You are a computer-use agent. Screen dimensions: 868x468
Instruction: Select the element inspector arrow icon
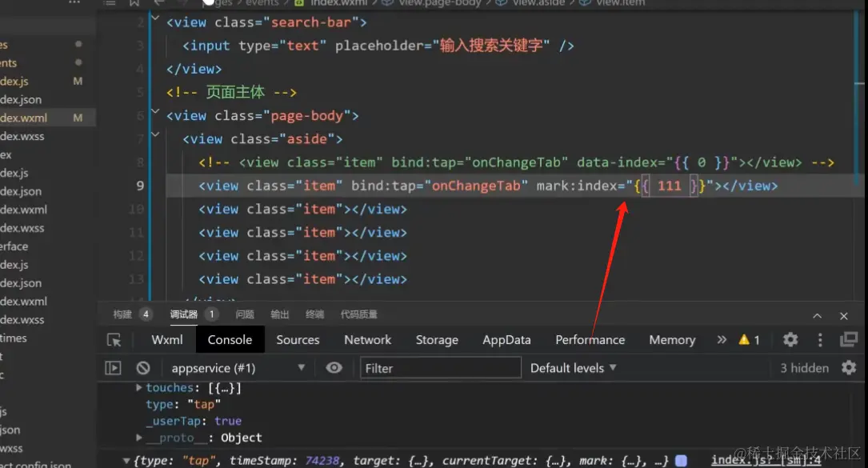click(x=114, y=340)
